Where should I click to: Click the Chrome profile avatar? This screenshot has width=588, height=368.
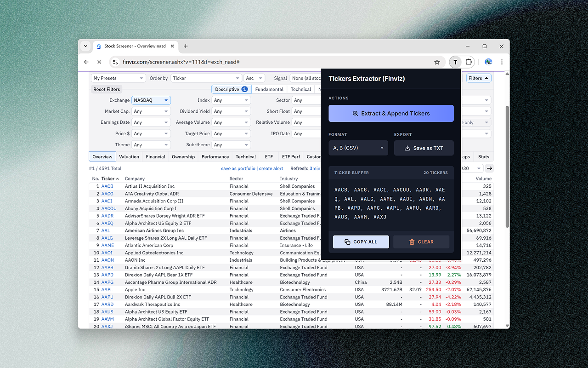point(488,62)
